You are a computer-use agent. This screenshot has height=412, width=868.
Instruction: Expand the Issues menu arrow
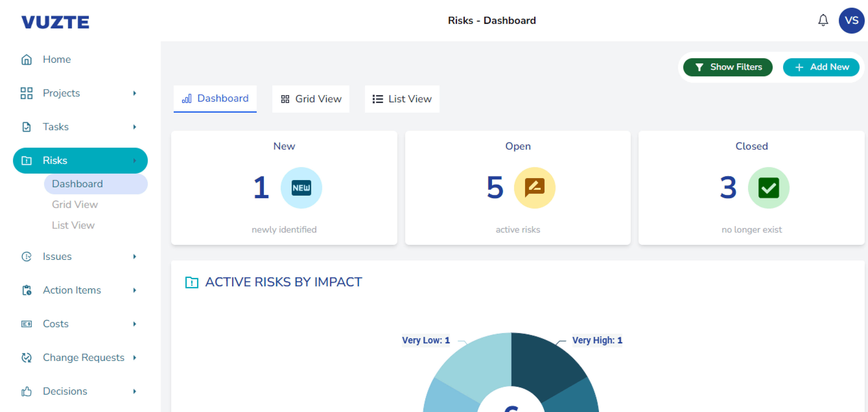134,256
